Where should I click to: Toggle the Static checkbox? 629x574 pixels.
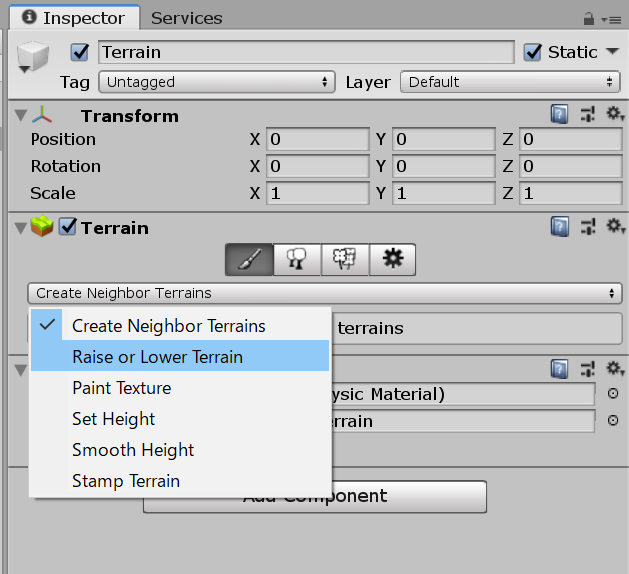coord(533,52)
